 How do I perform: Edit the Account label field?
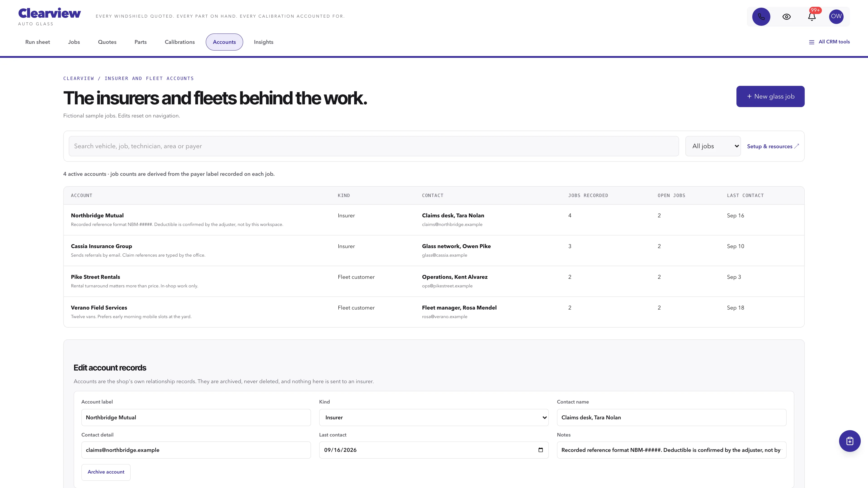(196, 417)
